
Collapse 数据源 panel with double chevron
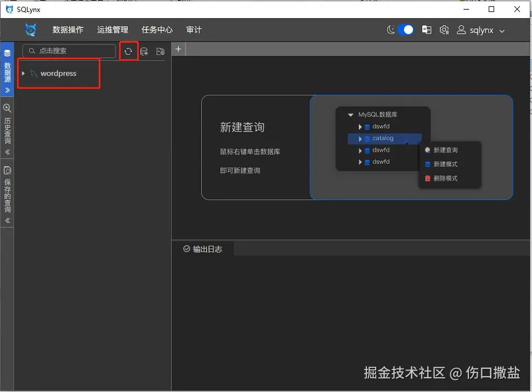[x=7, y=90]
